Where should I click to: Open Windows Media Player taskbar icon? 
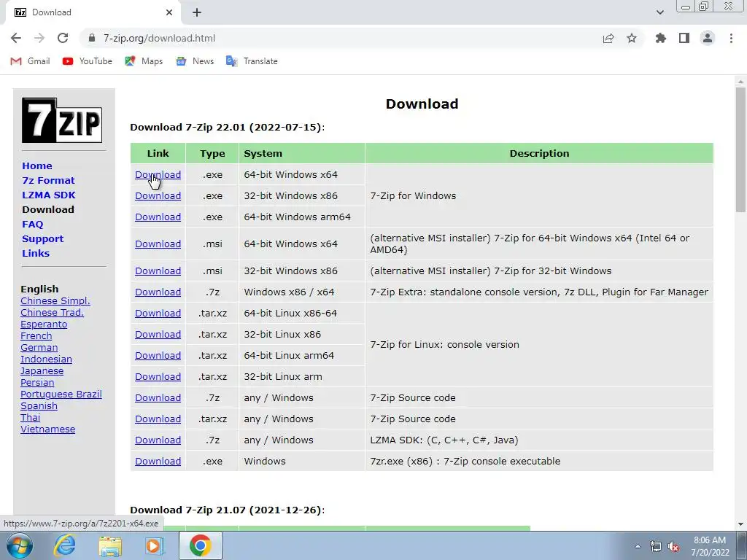click(x=153, y=545)
